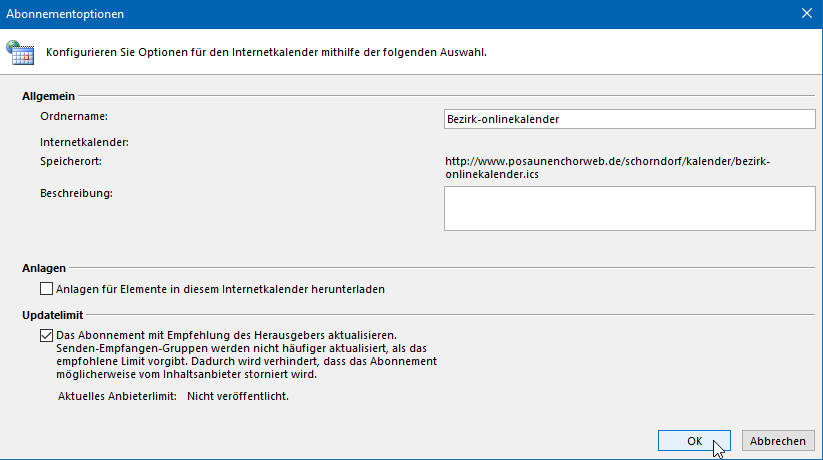Click the Internet calendar globe icon
The width and height of the screenshot is (823, 460).
[x=20, y=53]
